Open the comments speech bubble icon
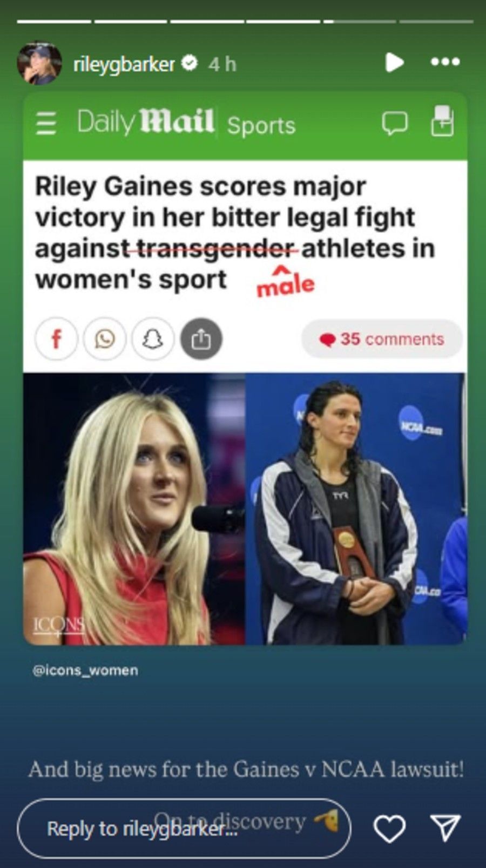 [x=395, y=123]
